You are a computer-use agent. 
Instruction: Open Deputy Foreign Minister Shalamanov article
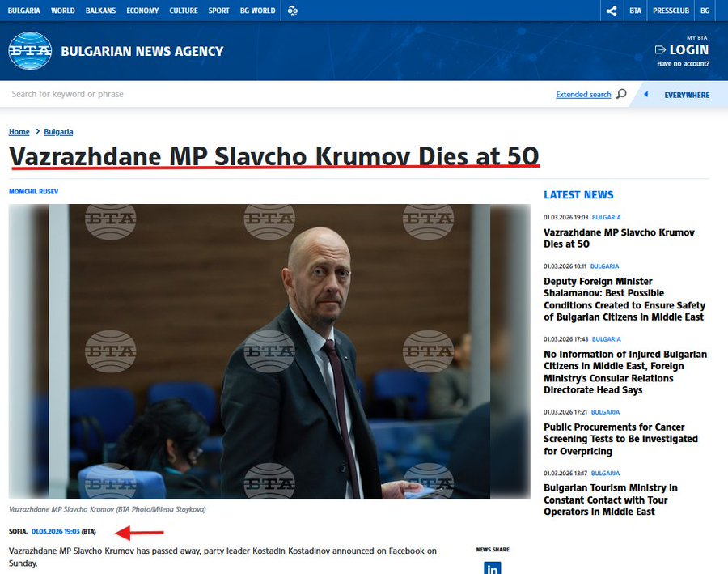point(624,299)
